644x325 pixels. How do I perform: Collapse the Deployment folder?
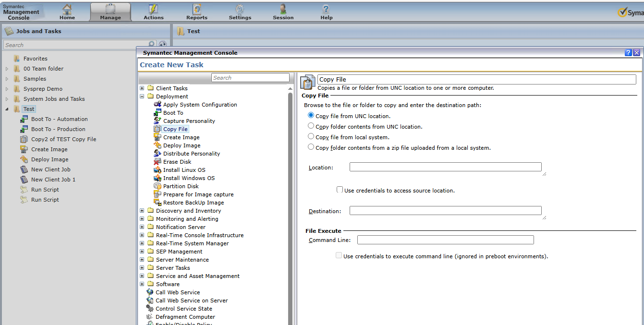point(142,96)
